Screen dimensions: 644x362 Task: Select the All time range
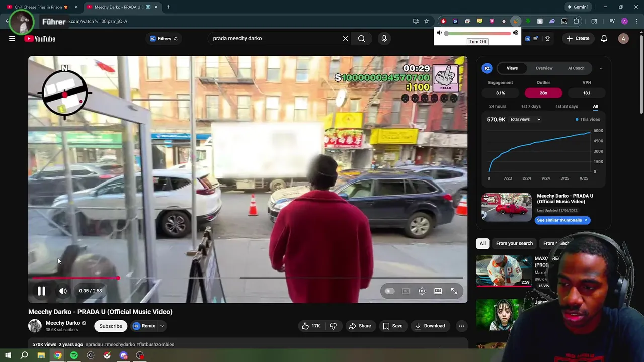(x=595, y=106)
